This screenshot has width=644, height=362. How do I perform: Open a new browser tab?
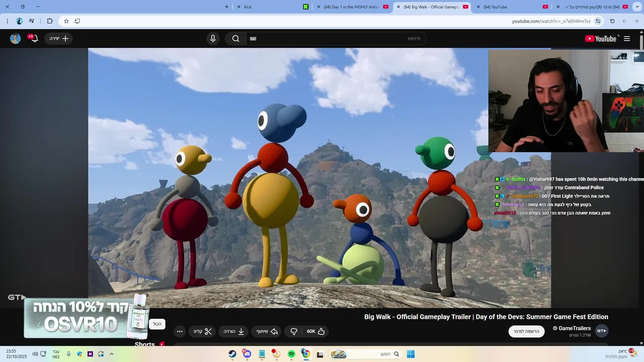click(226, 7)
